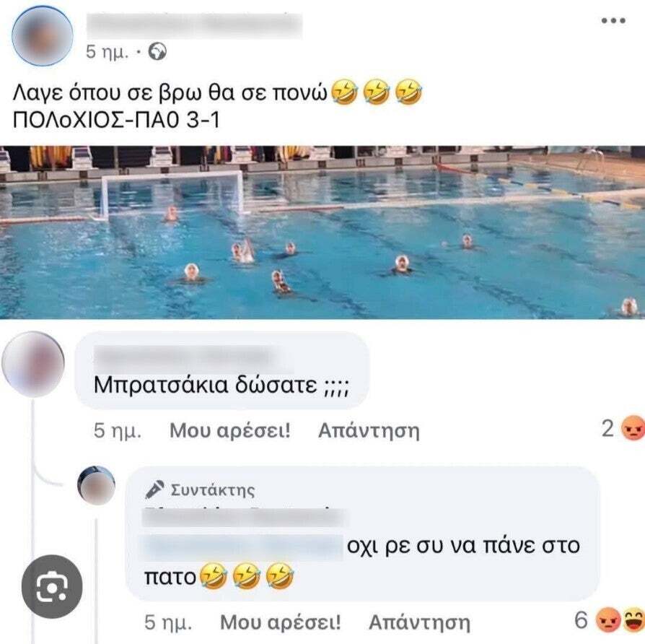Open the water polo pool photo
The image size is (645, 644).
[x=322, y=232]
